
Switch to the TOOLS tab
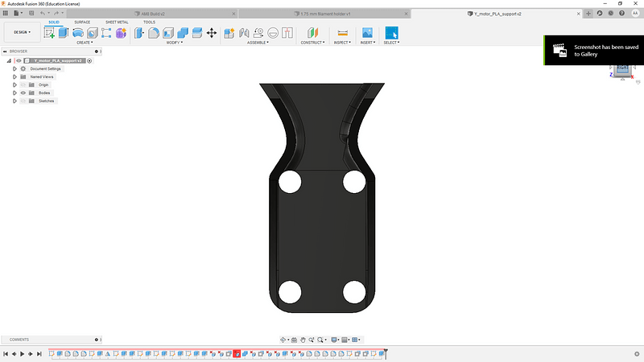149,23
